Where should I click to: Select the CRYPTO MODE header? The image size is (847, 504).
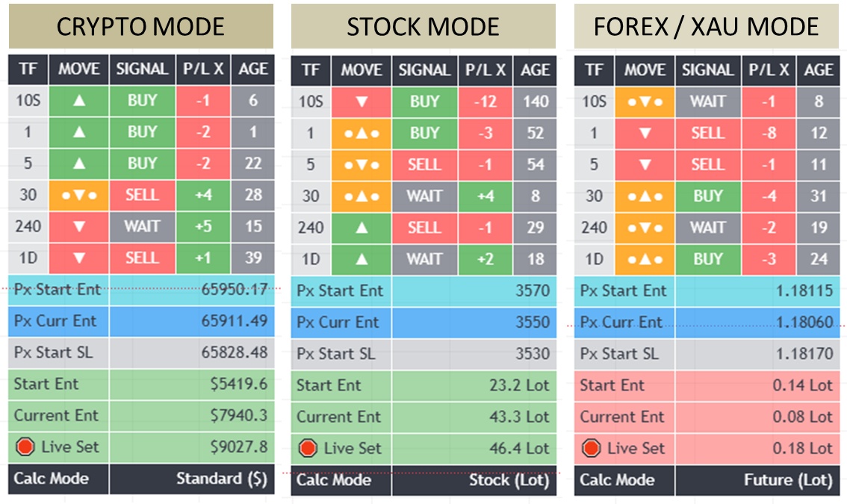point(140,27)
